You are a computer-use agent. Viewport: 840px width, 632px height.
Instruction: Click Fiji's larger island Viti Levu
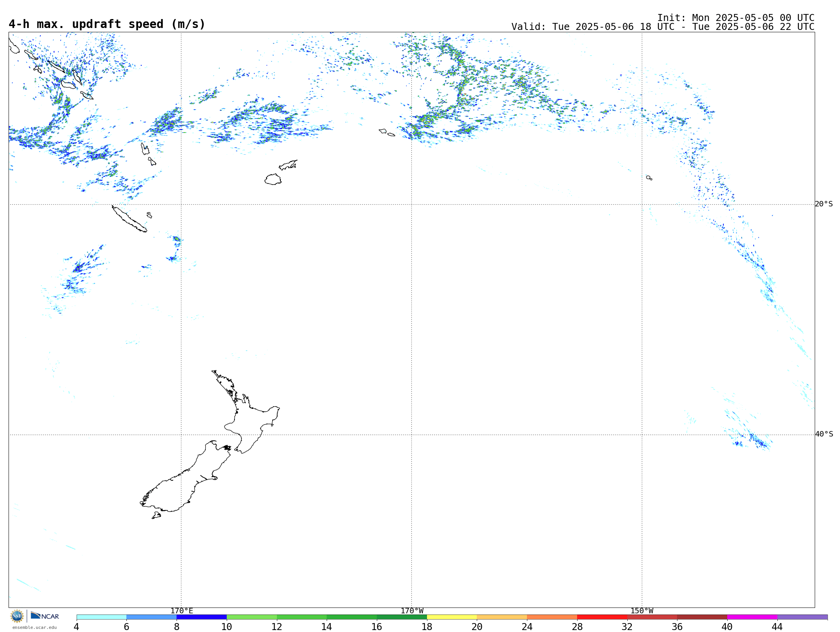273,179
